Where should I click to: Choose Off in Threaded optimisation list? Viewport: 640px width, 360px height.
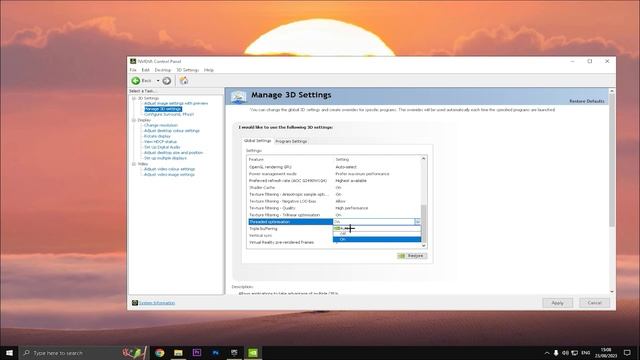(x=377, y=234)
